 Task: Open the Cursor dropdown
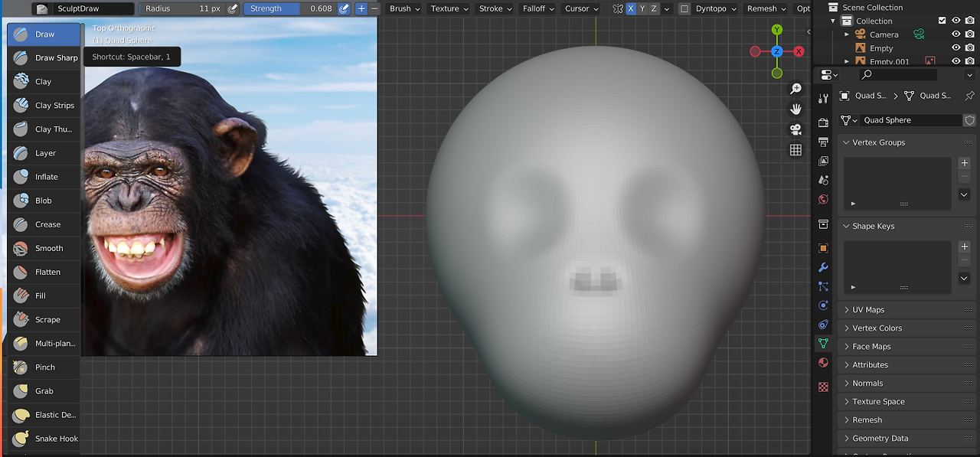[582, 8]
